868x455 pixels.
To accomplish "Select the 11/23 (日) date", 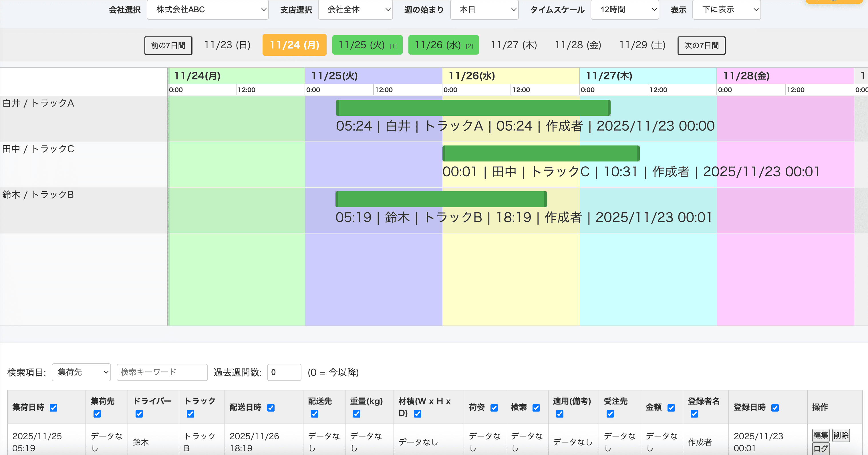I will (x=227, y=45).
